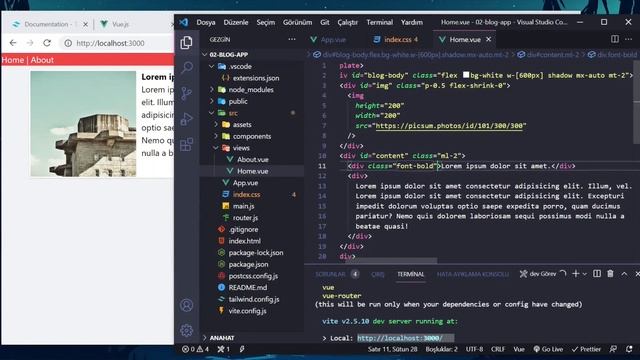Reload the browser page
The image size is (640, 360).
point(47,43)
